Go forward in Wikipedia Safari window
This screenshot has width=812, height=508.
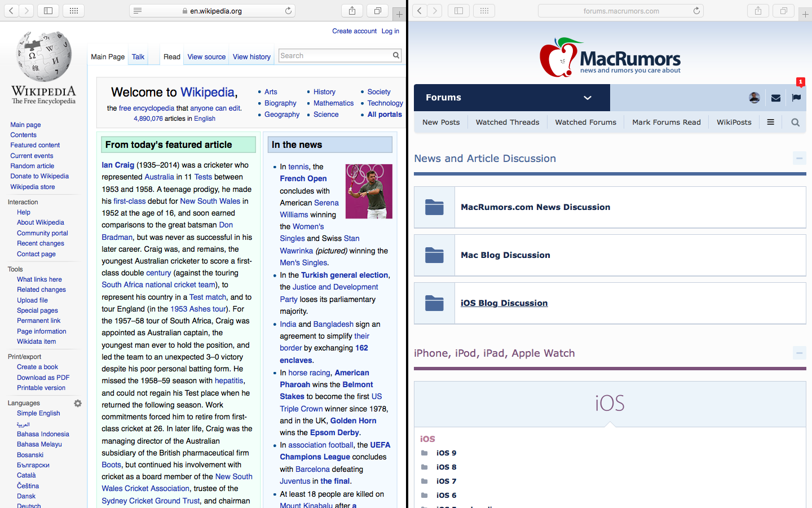27,11
